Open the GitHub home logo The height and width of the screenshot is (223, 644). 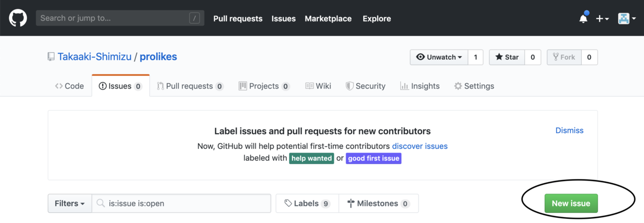tap(18, 18)
